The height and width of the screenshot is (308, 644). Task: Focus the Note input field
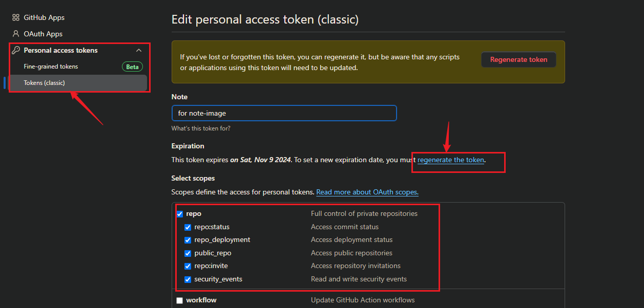pyautogui.click(x=284, y=113)
